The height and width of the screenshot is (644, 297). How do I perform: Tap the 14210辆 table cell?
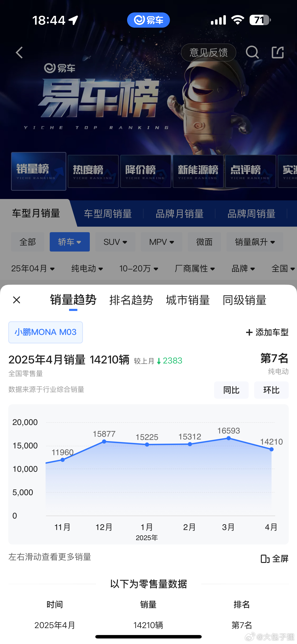(148, 625)
